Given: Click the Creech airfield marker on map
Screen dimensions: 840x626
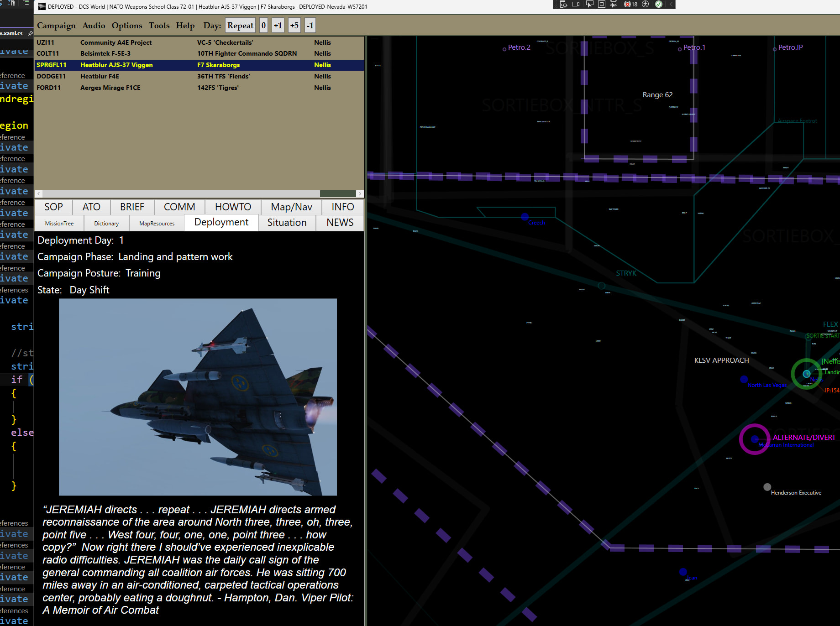Looking at the screenshot, I should pos(525,216).
